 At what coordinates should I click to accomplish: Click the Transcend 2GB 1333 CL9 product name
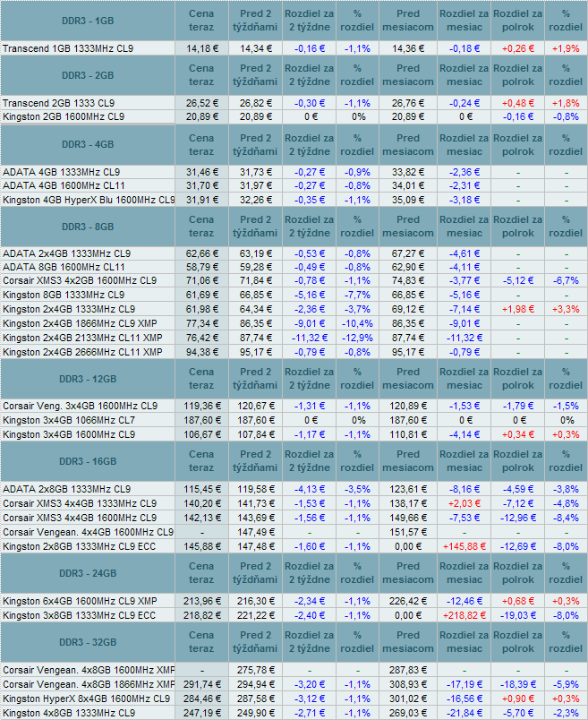(58, 103)
